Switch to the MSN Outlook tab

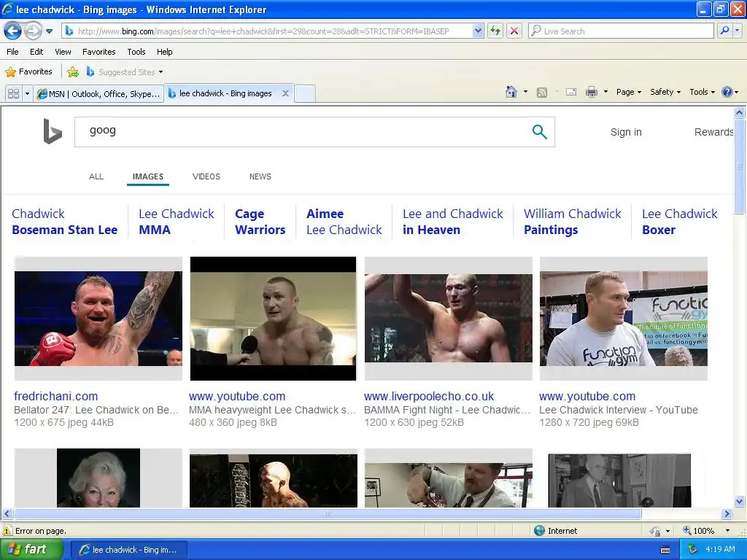[x=98, y=94]
